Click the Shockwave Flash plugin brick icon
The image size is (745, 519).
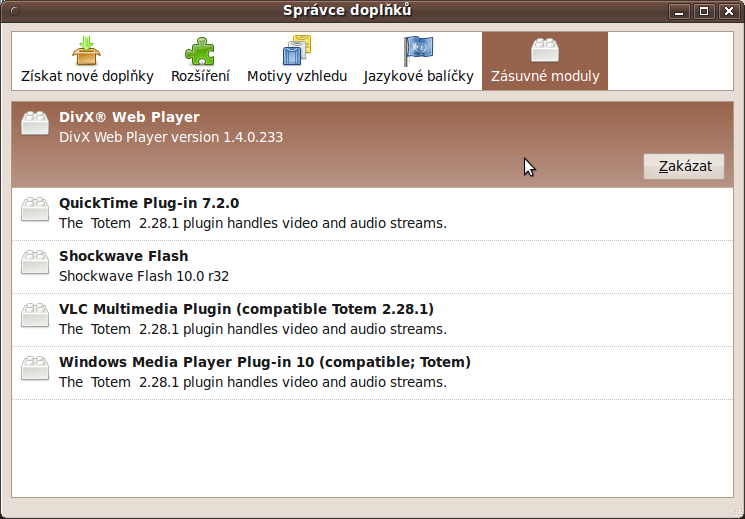point(35,262)
